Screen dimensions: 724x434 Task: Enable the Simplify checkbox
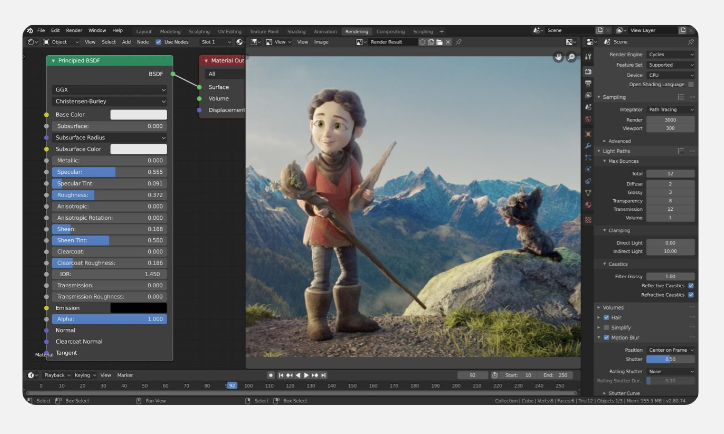coord(606,328)
